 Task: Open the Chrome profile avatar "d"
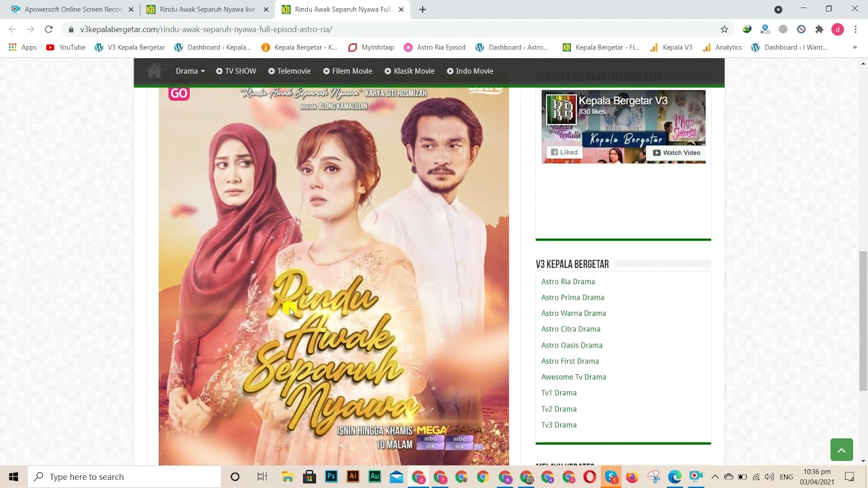(x=837, y=29)
